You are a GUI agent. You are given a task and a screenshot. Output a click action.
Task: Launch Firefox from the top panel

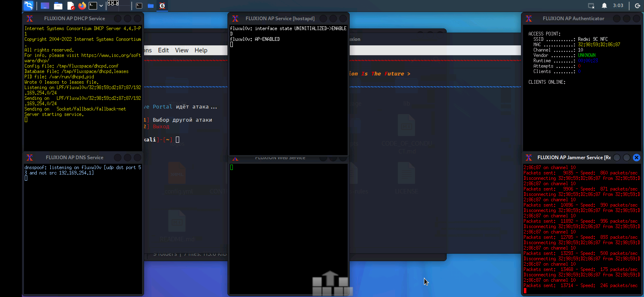click(82, 6)
